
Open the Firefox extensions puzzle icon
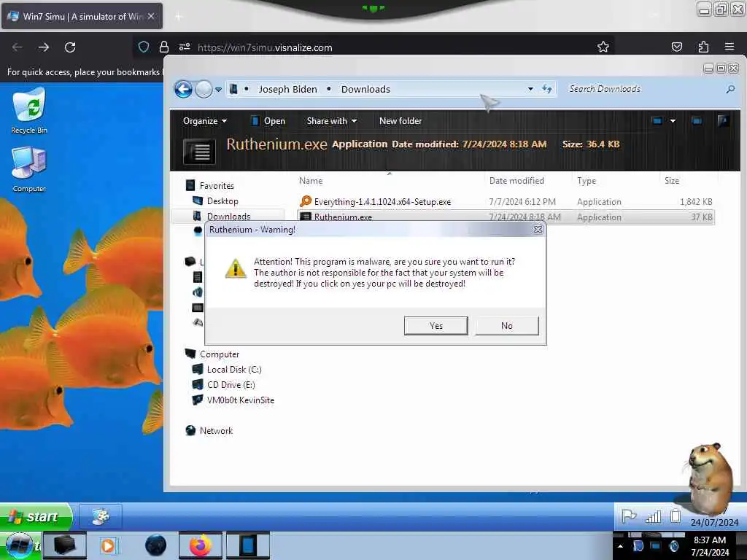pos(703,47)
